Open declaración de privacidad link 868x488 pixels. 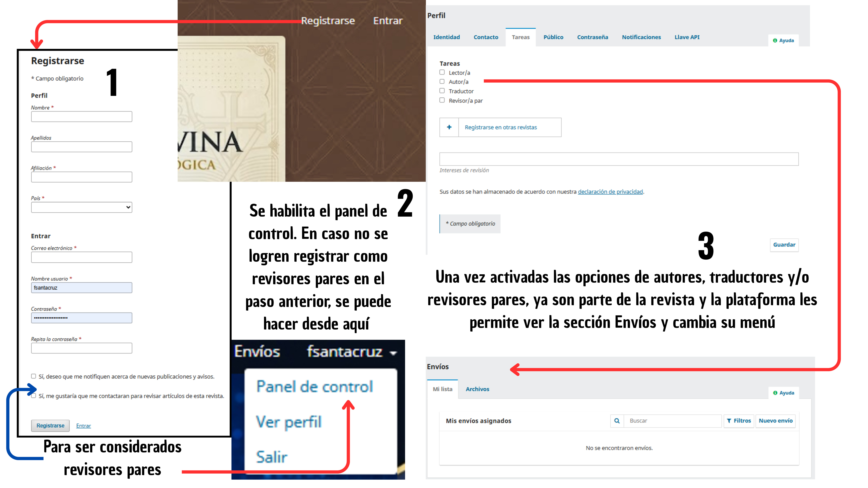click(x=610, y=192)
